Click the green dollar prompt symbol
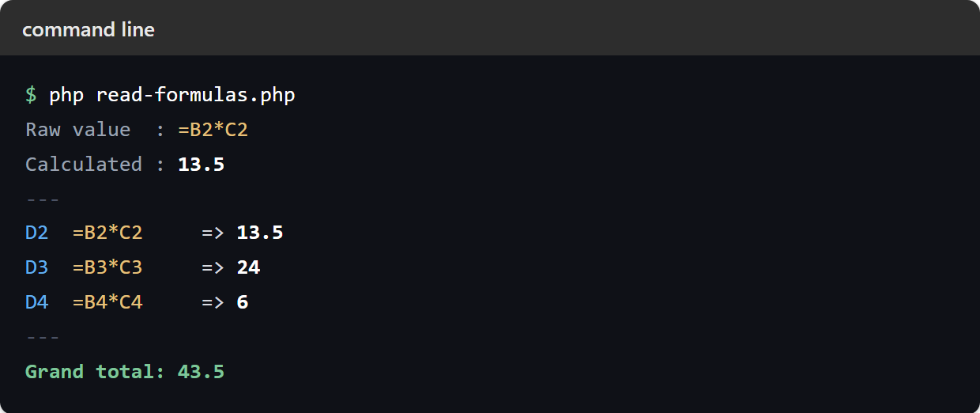Screen dimensions: 980x413 click(31, 96)
